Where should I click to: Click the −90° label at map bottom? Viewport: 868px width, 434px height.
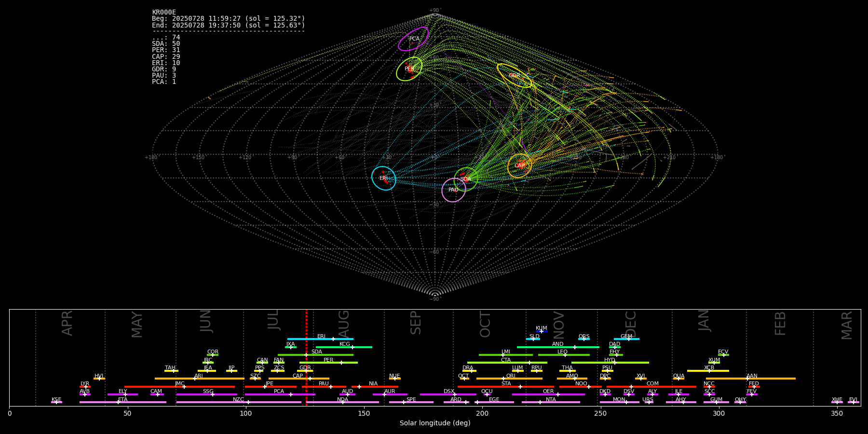click(435, 299)
